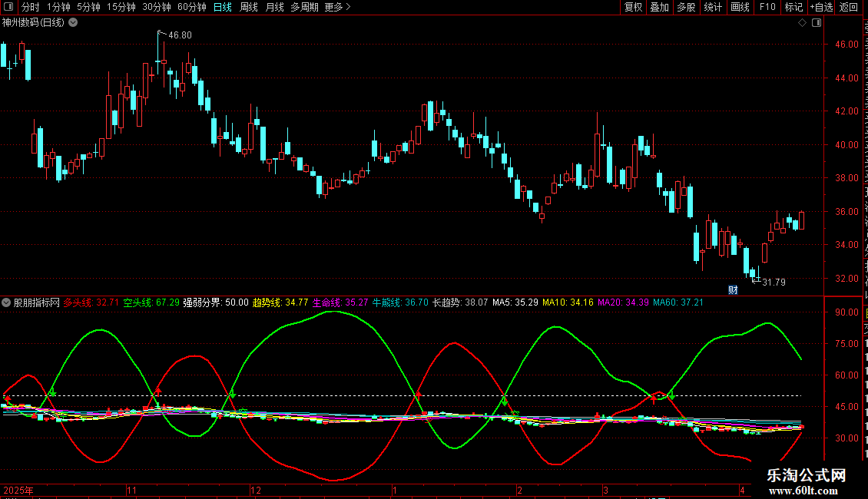Click the 生命线: 35.27 value
This screenshot has height=499, width=868.
point(340,302)
